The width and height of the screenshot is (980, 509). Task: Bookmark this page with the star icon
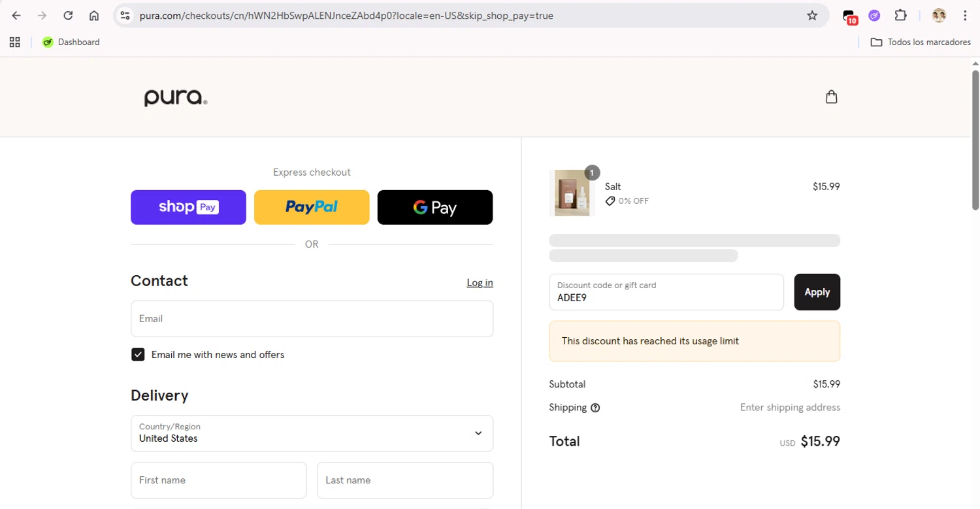coord(812,16)
